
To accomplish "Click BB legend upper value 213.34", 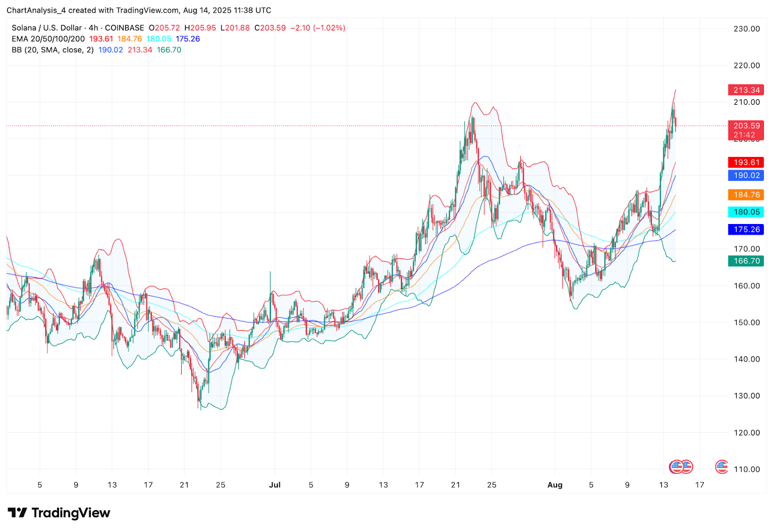I will point(140,50).
